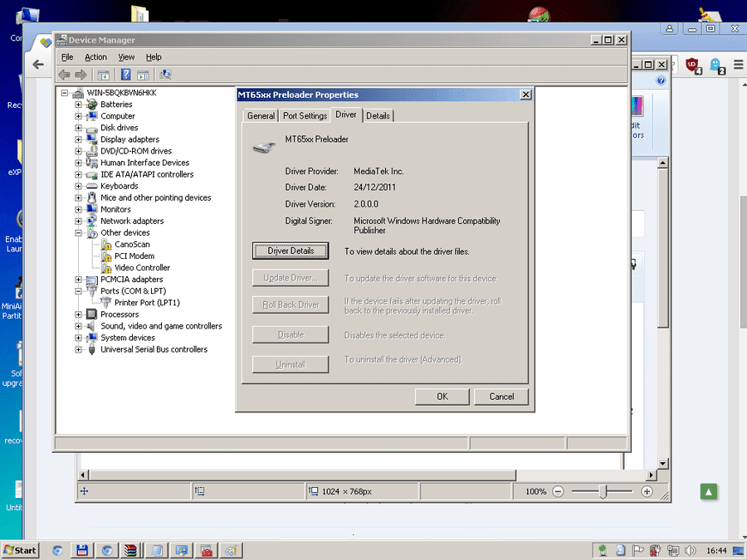The height and width of the screenshot is (560, 747).
Task: Click the Processors category icon
Action: point(92,314)
